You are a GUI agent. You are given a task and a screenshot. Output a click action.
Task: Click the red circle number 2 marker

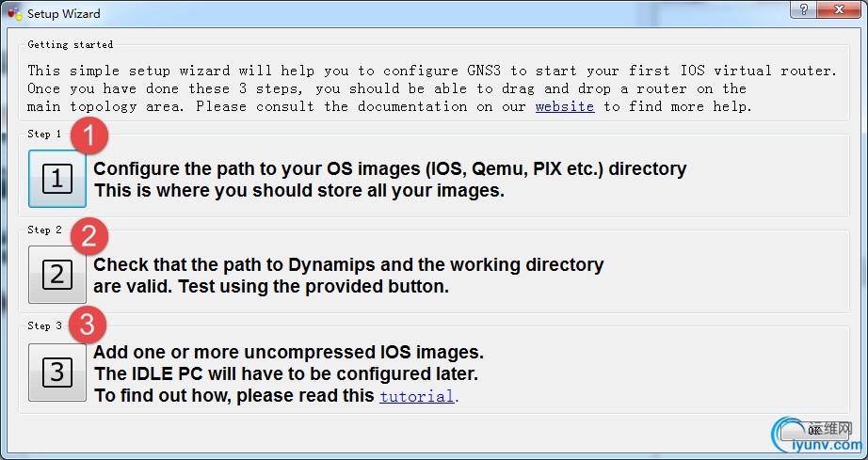coord(88,235)
